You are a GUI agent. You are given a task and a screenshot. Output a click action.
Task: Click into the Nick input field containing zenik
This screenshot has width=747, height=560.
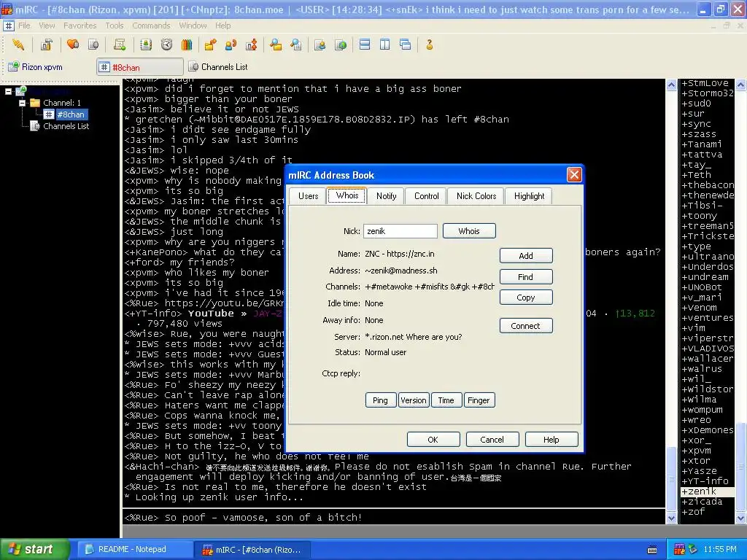pos(400,231)
